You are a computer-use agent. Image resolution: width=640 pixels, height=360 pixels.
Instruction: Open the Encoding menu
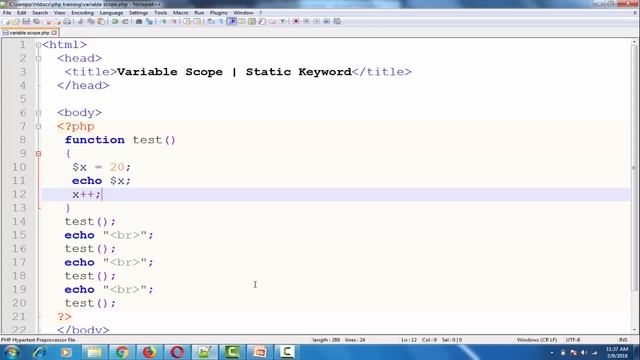(x=82, y=13)
